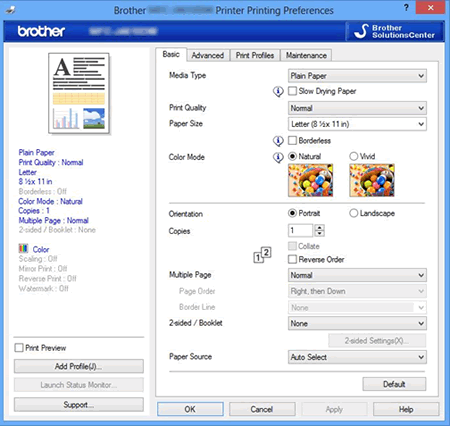The width and height of the screenshot is (450, 426).
Task: Click the Color palette icon in the summary
Action: tap(23, 248)
